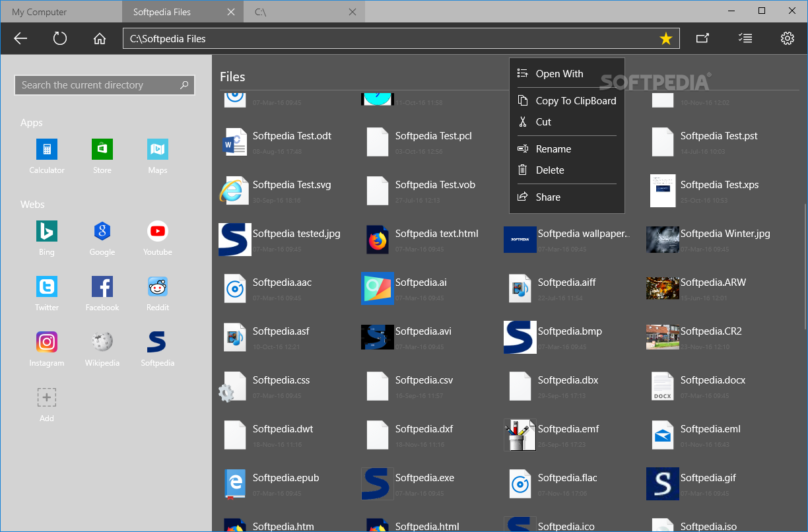Choose Delete in the context menu

coord(566,170)
